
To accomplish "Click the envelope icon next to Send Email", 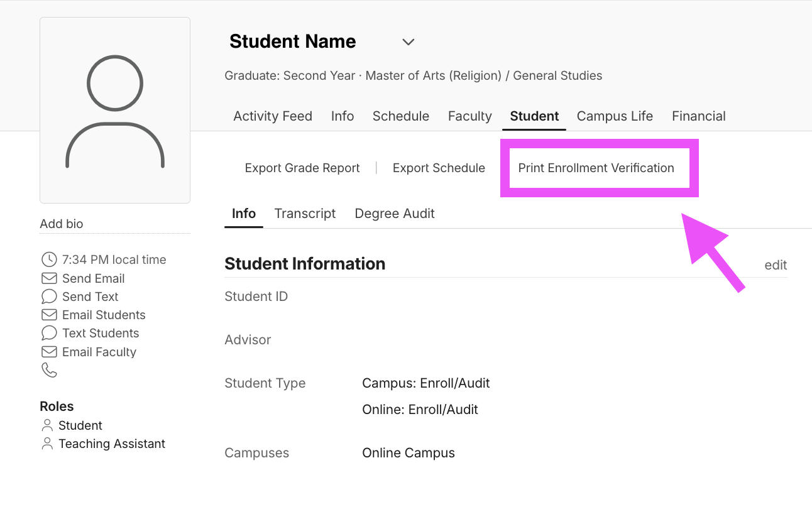I will click(49, 278).
